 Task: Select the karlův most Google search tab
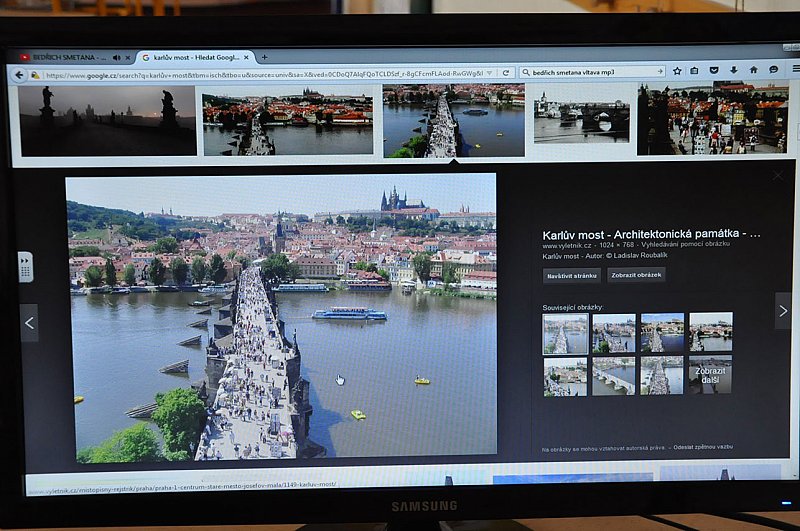click(x=190, y=57)
